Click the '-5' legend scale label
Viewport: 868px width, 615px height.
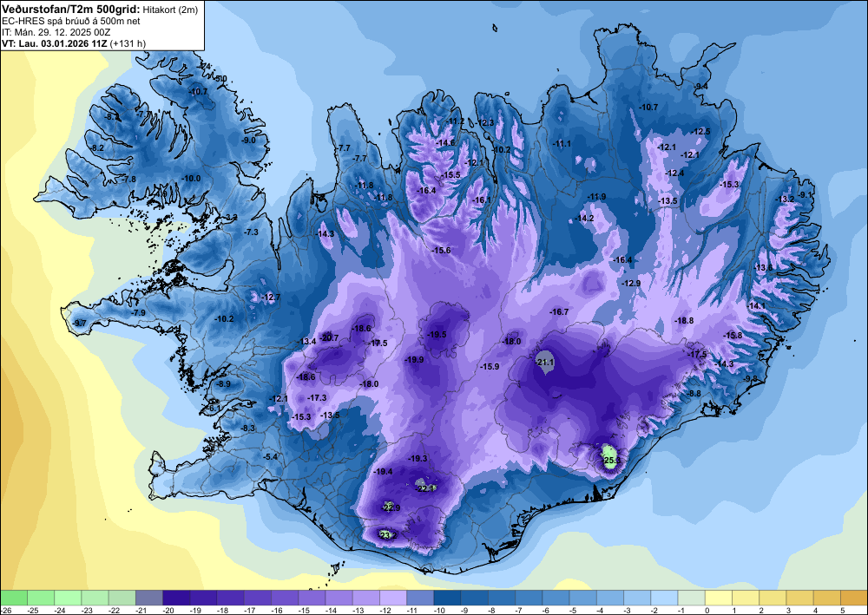574,611
